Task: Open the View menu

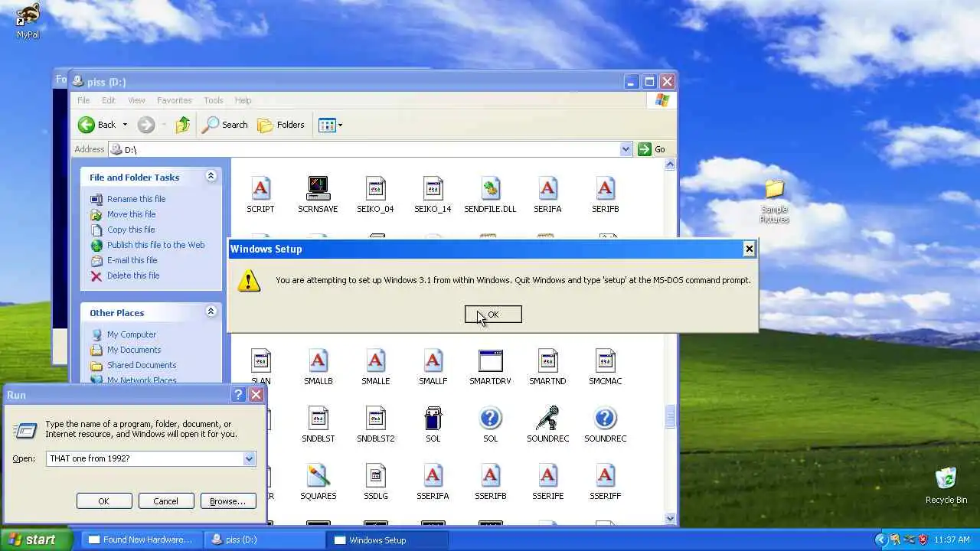Action: pyautogui.click(x=136, y=100)
